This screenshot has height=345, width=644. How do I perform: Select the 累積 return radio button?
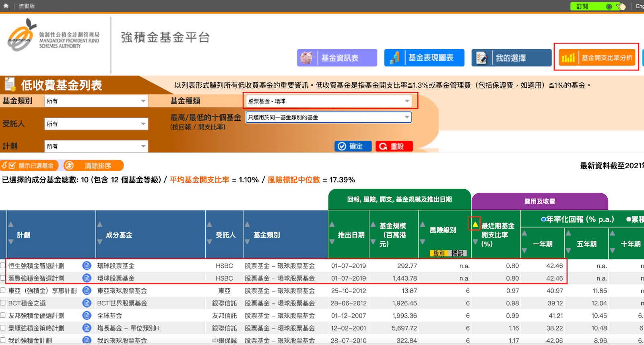(628, 219)
